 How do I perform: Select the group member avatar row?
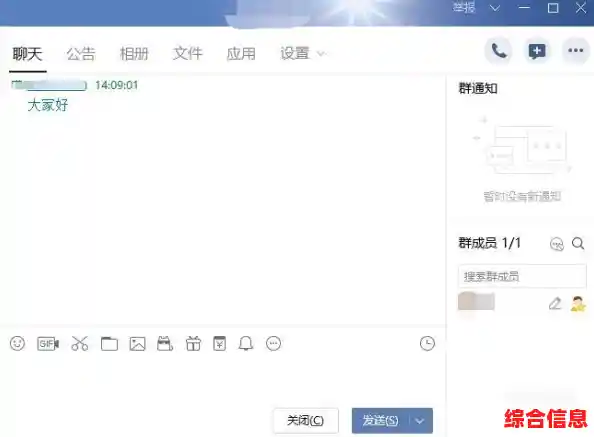(x=522, y=303)
